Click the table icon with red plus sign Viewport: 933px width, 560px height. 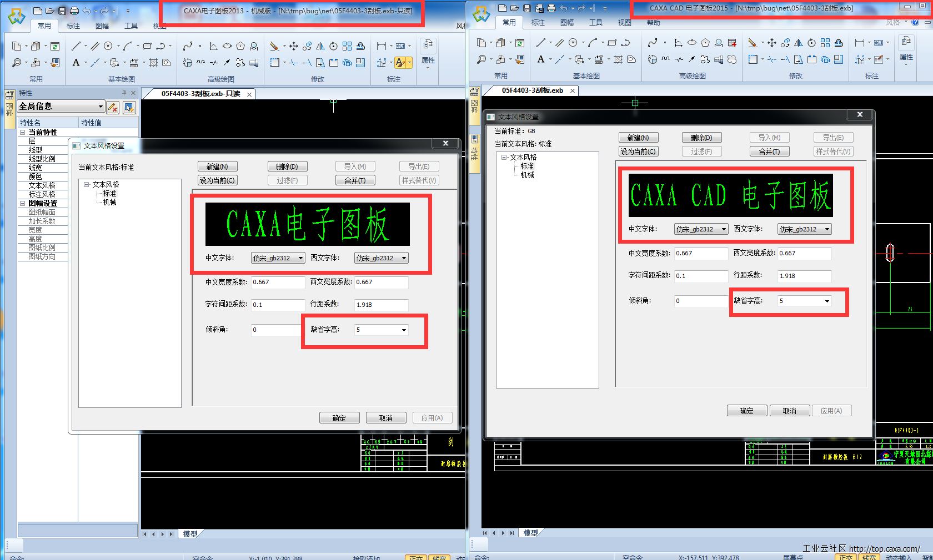(x=732, y=43)
